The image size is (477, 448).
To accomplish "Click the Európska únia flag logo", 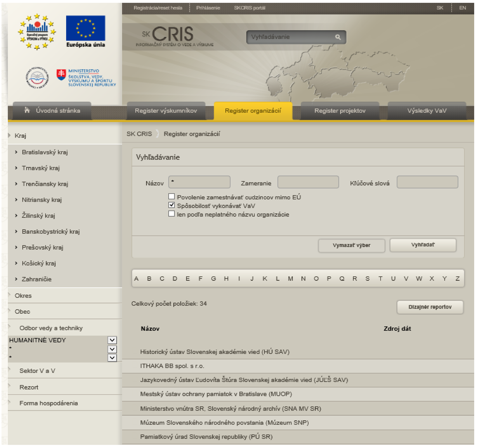I will [x=85, y=28].
